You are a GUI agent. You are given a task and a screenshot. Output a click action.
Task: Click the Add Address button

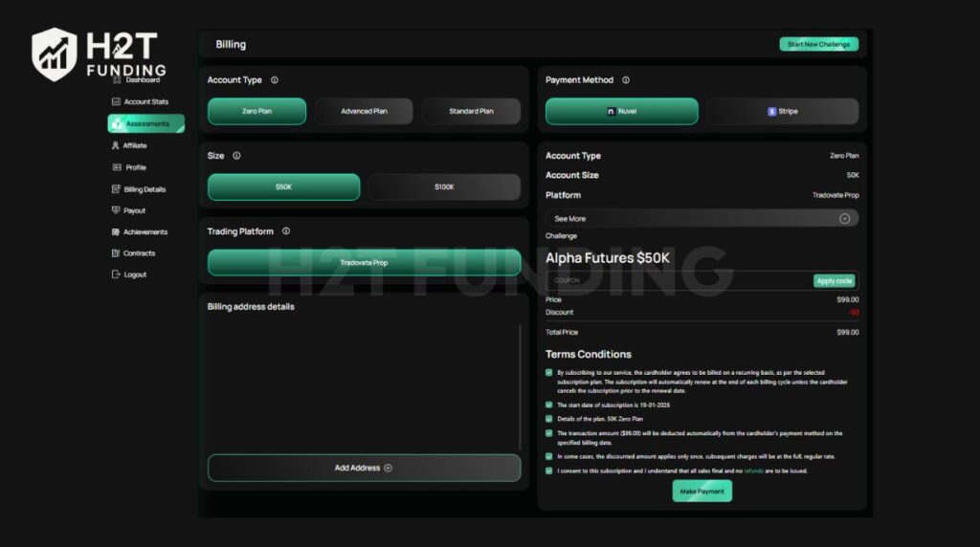pos(364,468)
